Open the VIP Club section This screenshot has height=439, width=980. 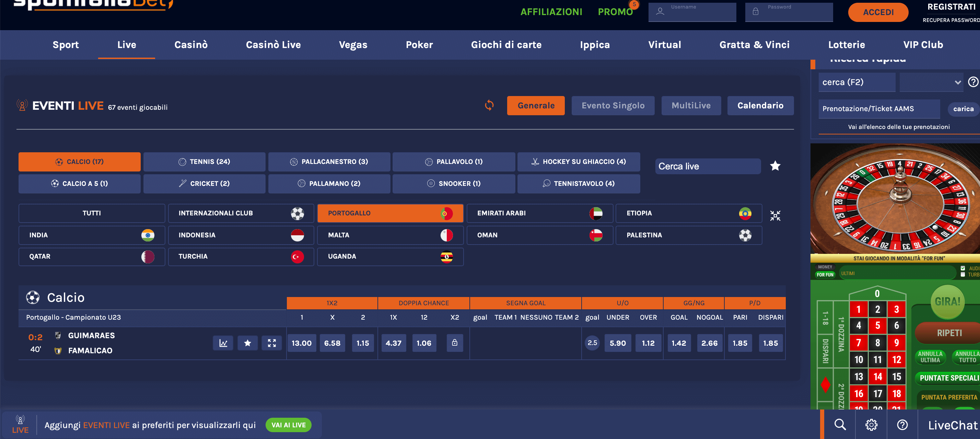pos(923,45)
